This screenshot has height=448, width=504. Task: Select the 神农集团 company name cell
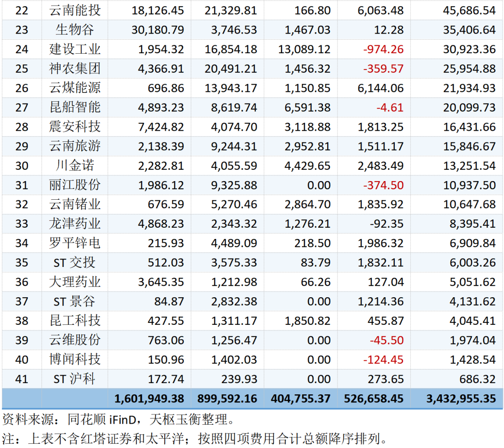(75, 69)
